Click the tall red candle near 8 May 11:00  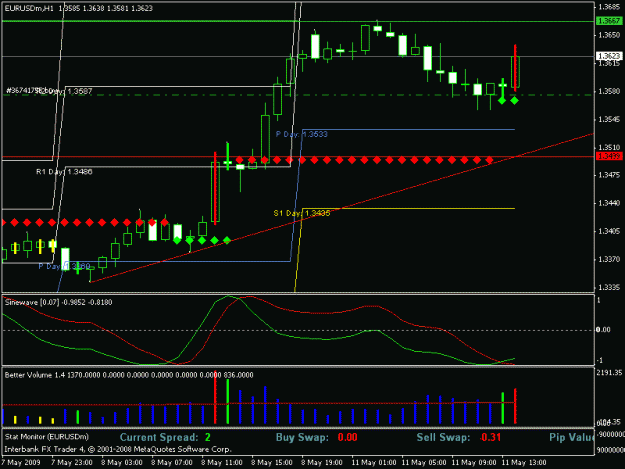pyautogui.click(x=215, y=187)
